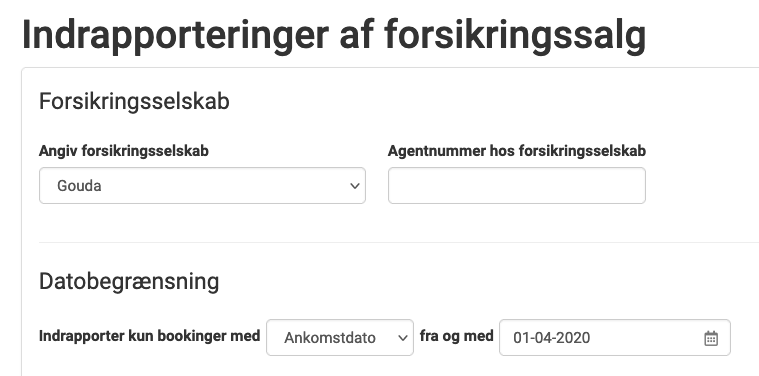759x376 pixels.
Task: Focus the Agentnummer hos forsikringsselskab input
Action: click(x=516, y=186)
